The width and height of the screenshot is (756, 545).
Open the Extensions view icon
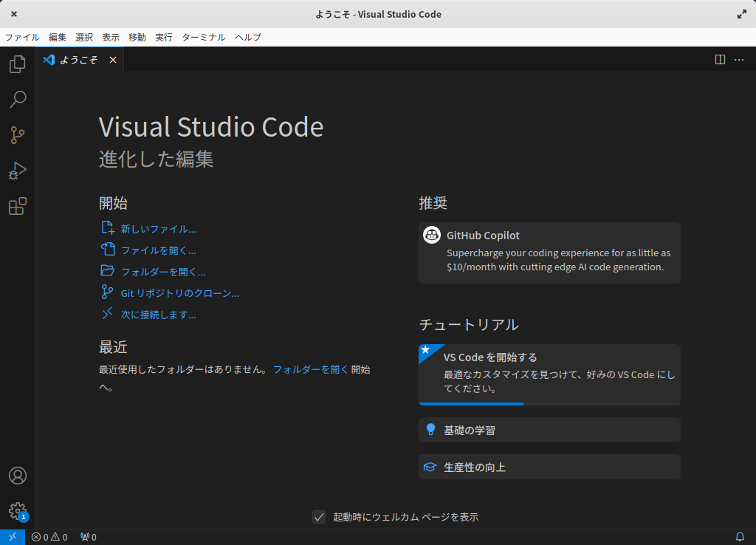[x=18, y=207]
